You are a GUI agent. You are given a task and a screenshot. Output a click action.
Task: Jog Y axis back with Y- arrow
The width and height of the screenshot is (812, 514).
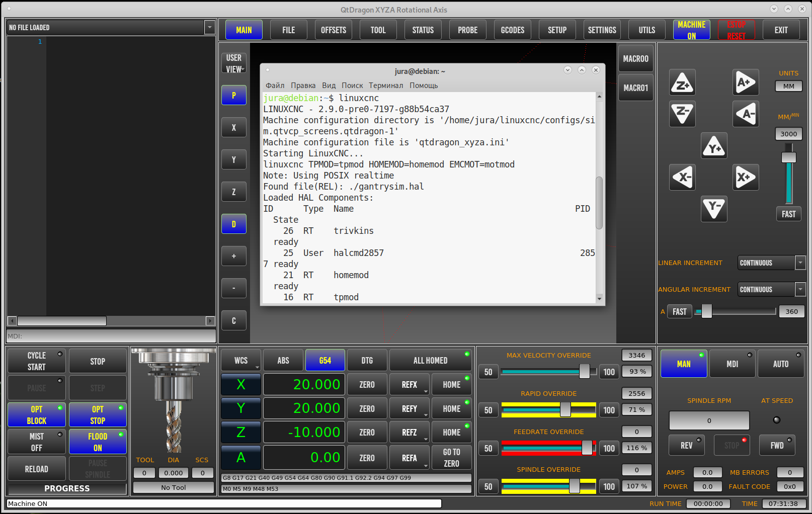(x=714, y=209)
